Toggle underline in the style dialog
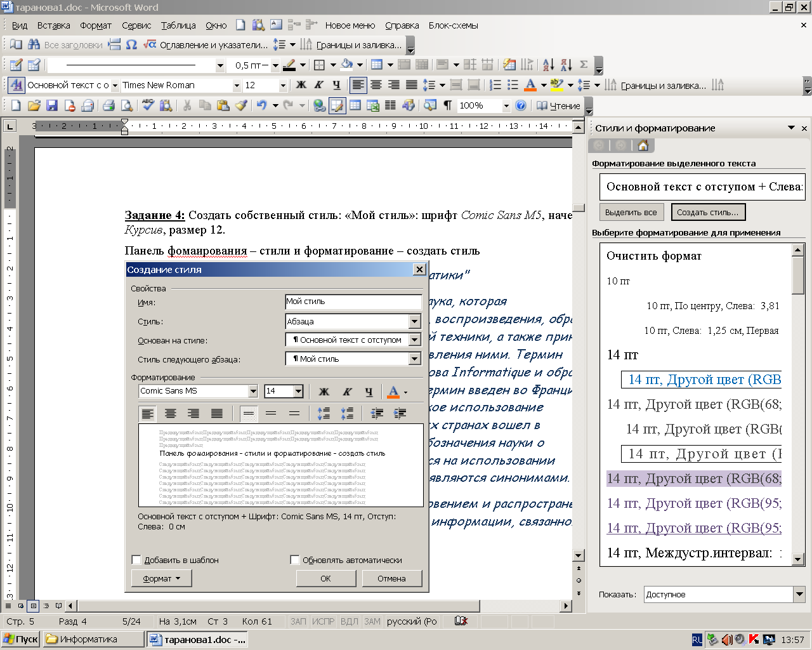This screenshot has height=650, width=812. point(369,392)
